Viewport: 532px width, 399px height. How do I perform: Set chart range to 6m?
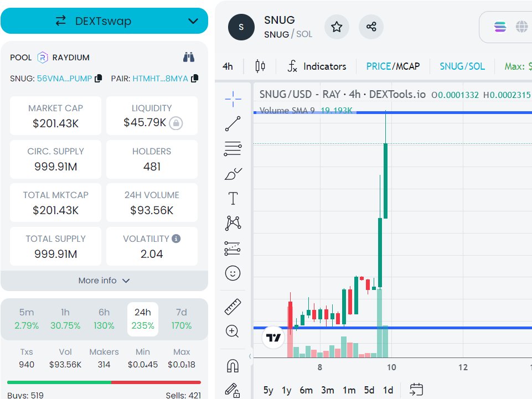pyautogui.click(x=306, y=390)
